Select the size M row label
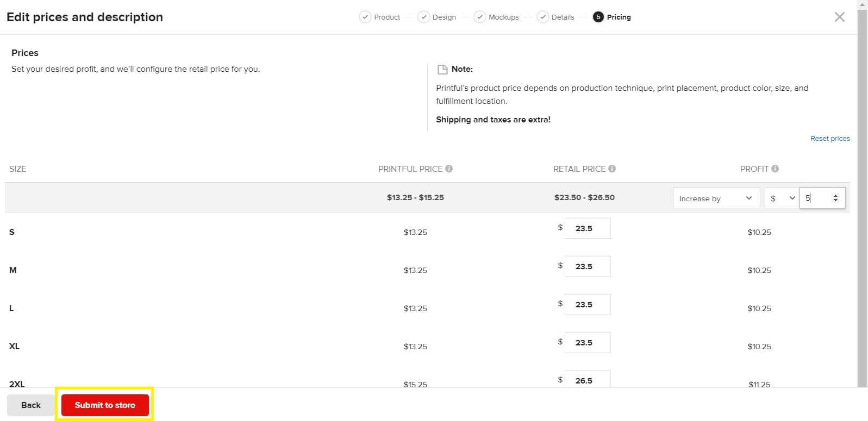 pos(13,270)
